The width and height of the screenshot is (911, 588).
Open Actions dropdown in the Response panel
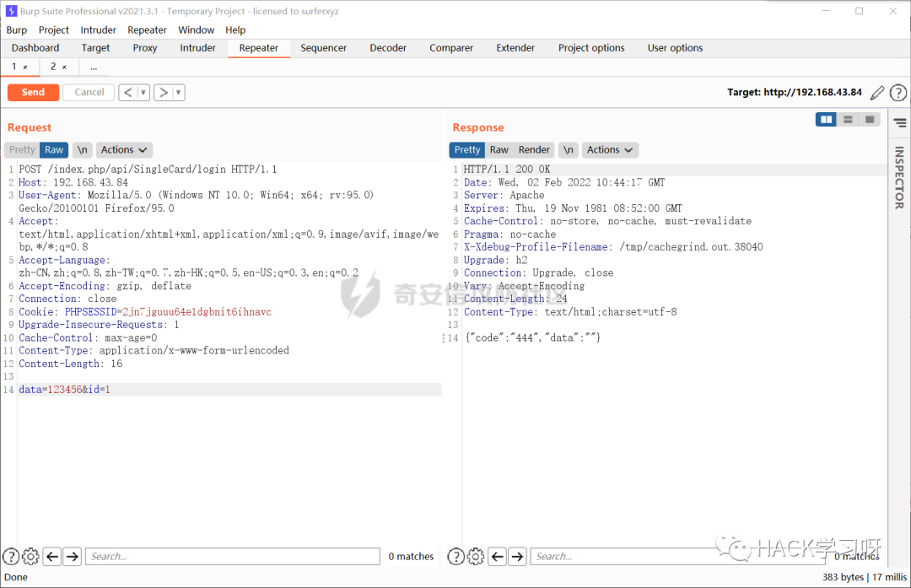pos(610,149)
